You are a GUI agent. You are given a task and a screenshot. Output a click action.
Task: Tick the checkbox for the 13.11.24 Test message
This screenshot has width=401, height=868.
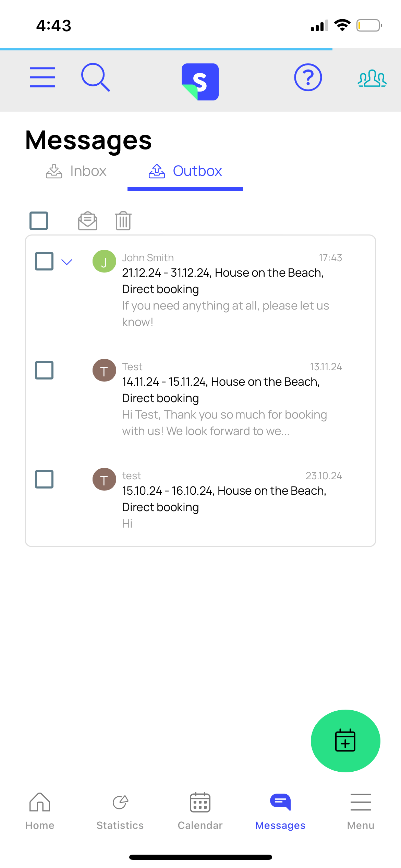point(44,370)
